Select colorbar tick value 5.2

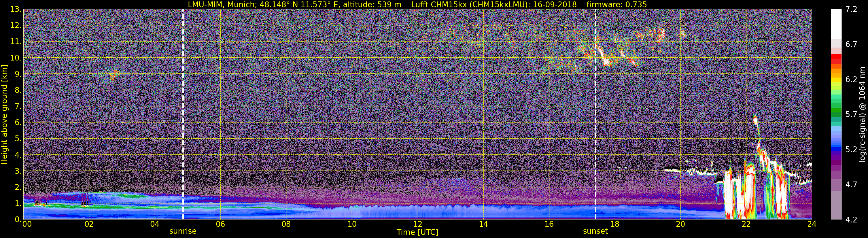click(851, 150)
